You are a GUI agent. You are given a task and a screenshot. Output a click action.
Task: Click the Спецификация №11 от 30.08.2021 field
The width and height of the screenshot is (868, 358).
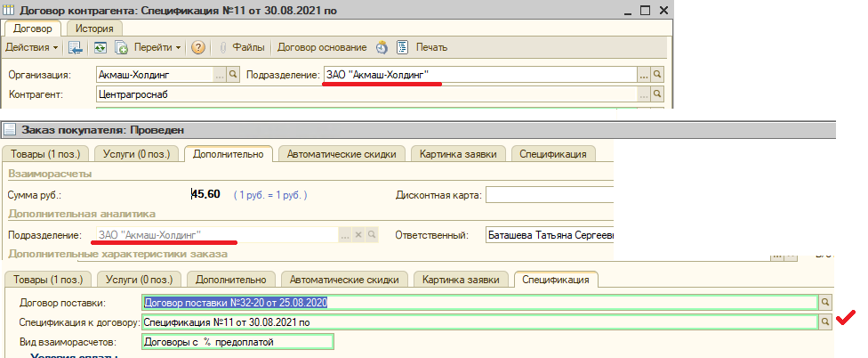[x=480, y=322]
